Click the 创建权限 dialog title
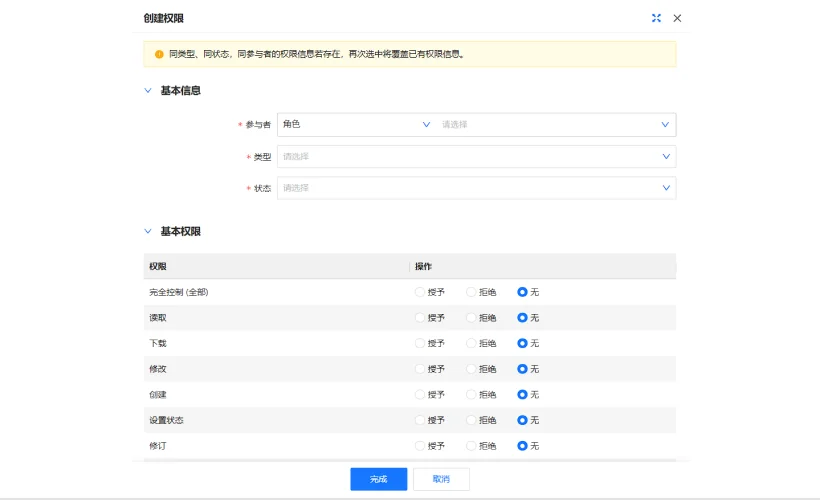Image resolution: width=820 pixels, height=500 pixels. (164, 18)
